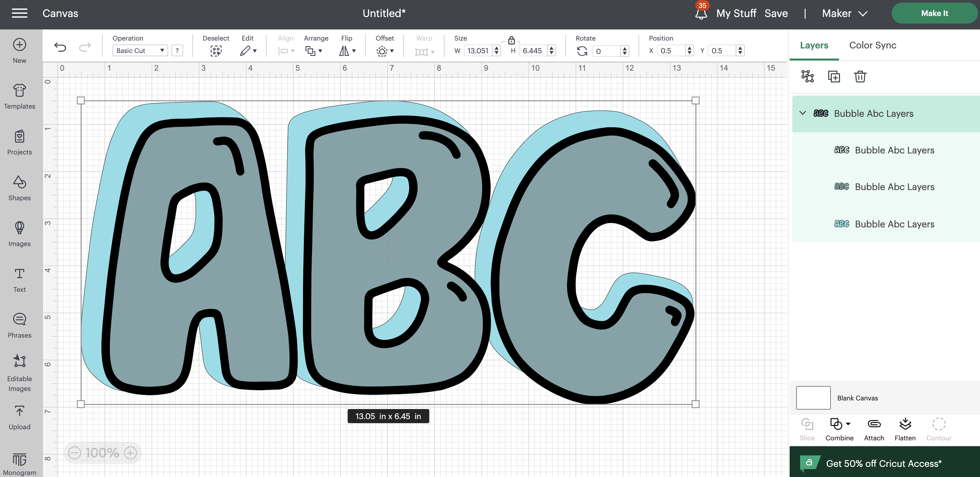Image resolution: width=980 pixels, height=477 pixels.
Task: Select the first Bubble Abc Layers sublayer
Action: pos(886,150)
